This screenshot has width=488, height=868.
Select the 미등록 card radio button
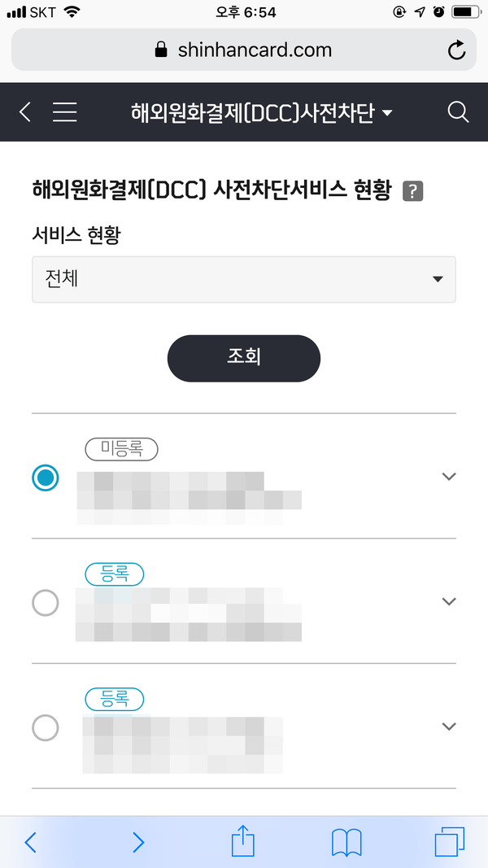click(x=46, y=478)
